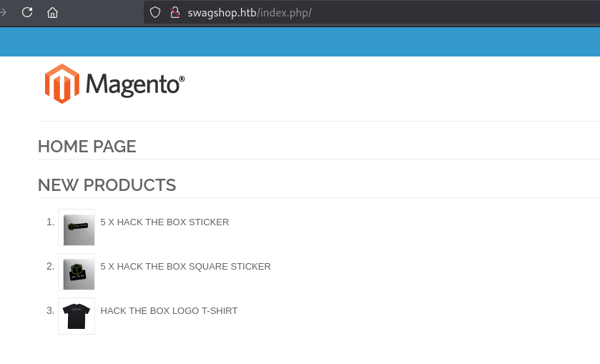Open the Hack The Box sticker thumbnail
This screenshot has width=600, height=364.
coord(77,227)
